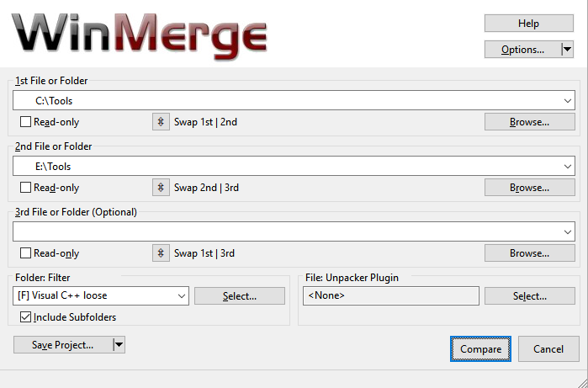
Task: Uncheck Include Subfolders option
Action: [25, 317]
